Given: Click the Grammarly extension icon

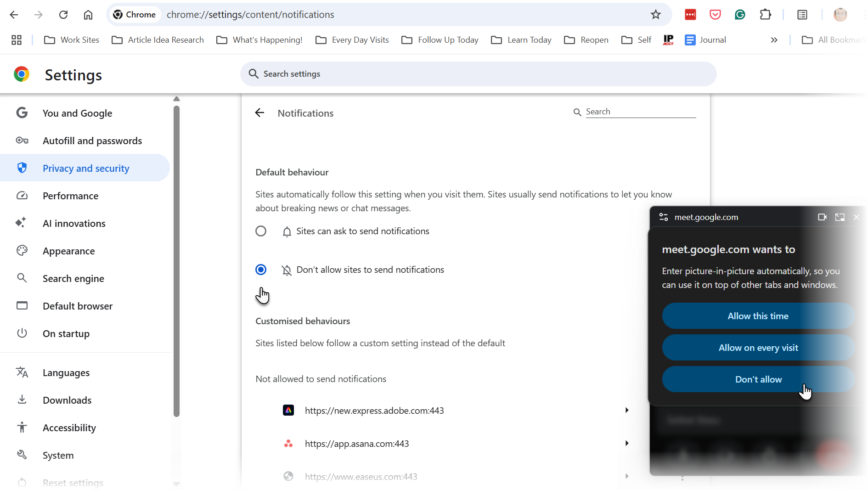Looking at the screenshot, I should [740, 15].
